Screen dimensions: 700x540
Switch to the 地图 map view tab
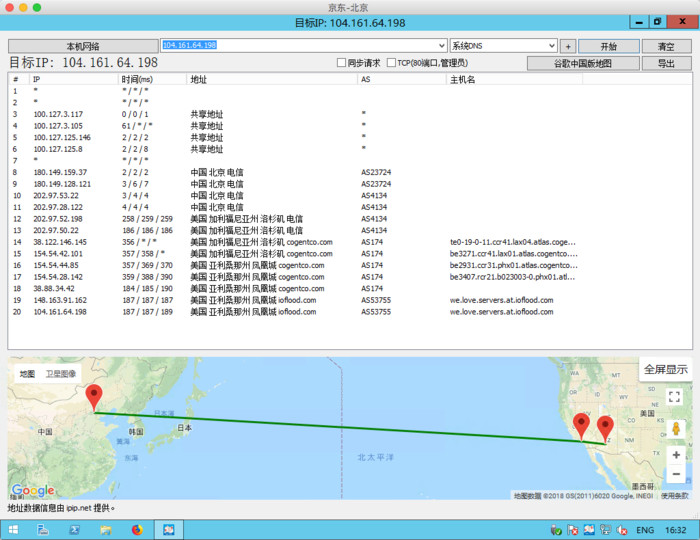[27, 374]
